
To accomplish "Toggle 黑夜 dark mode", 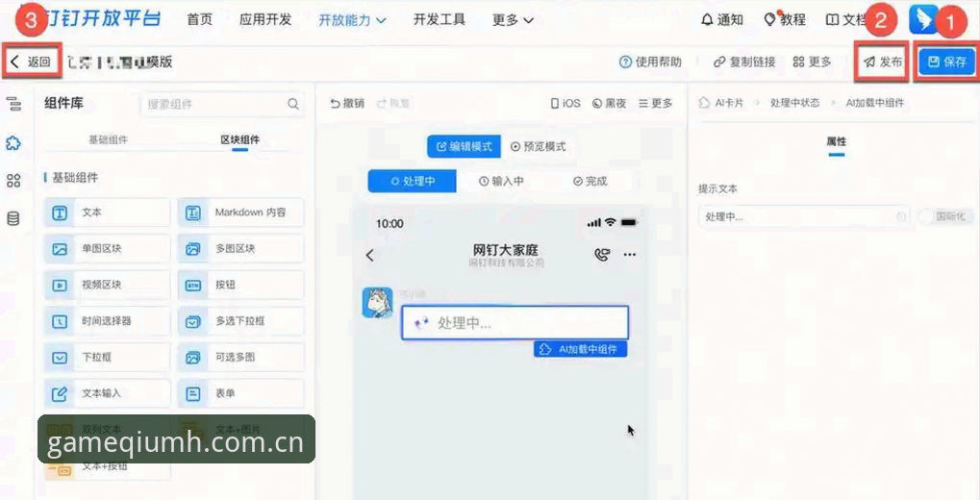I will pos(610,104).
